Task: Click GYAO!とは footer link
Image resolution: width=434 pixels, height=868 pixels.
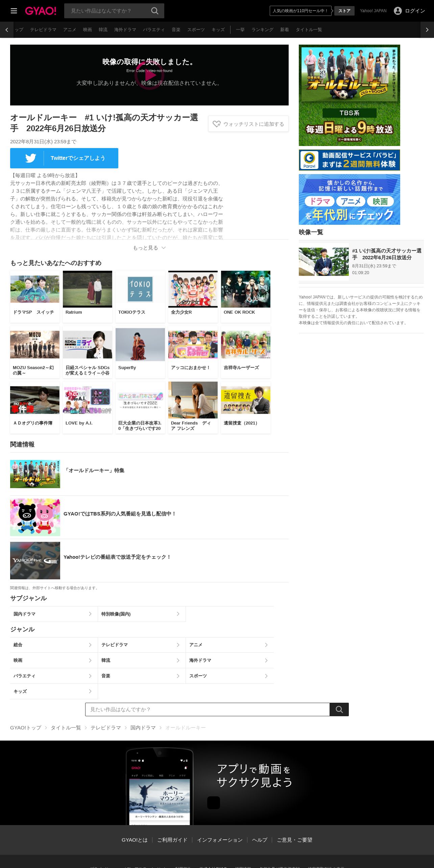Action: (135, 840)
